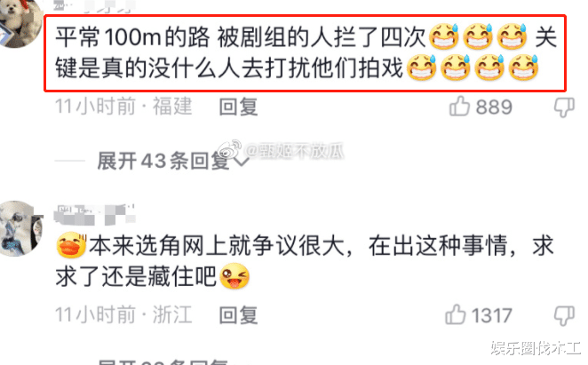Click the laughing emoji before 本来选角
588x365 pixels.
tap(71, 245)
